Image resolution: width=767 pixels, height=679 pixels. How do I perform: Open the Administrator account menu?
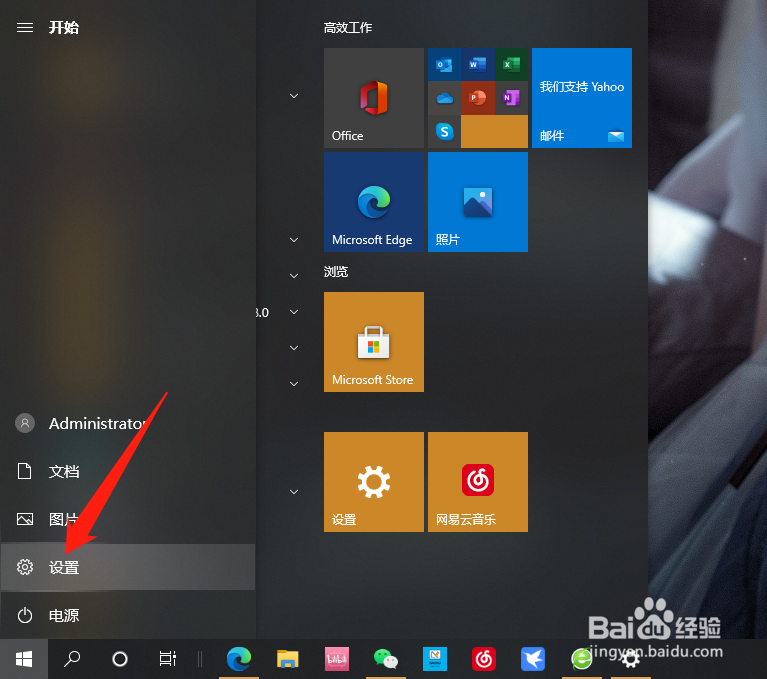[128, 423]
